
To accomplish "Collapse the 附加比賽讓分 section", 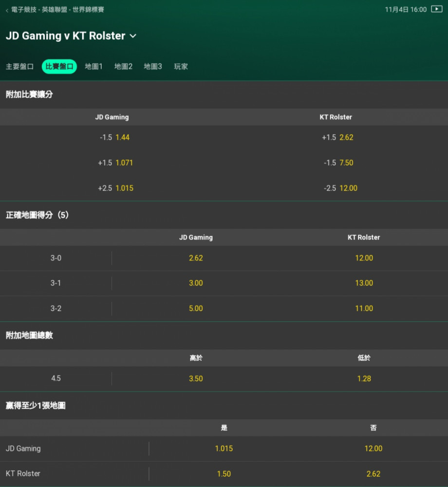I will click(224, 94).
